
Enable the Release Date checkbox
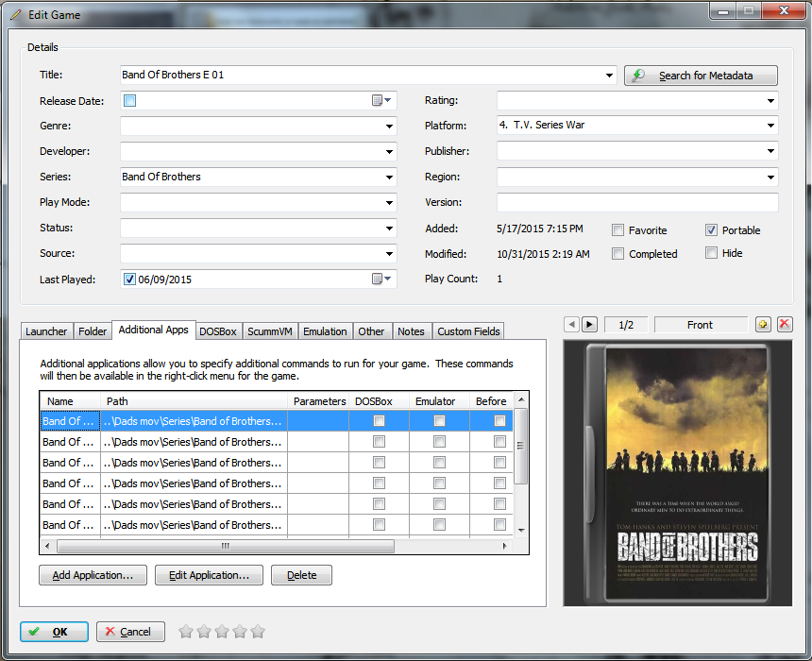tap(130, 100)
